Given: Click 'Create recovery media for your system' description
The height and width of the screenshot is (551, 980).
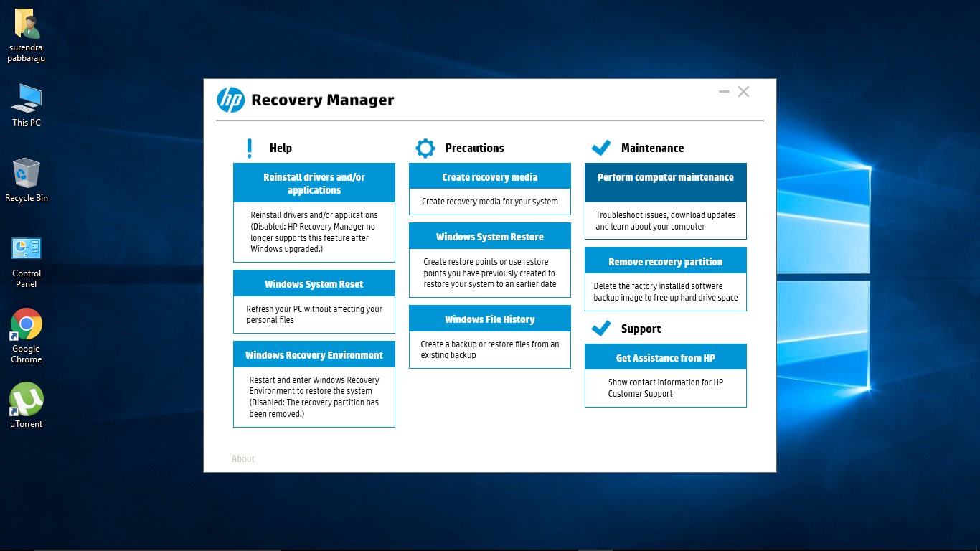Looking at the screenshot, I should tap(490, 202).
